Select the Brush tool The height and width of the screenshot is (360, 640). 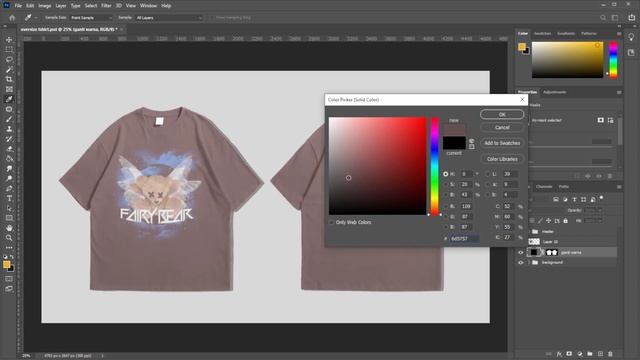point(9,119)
